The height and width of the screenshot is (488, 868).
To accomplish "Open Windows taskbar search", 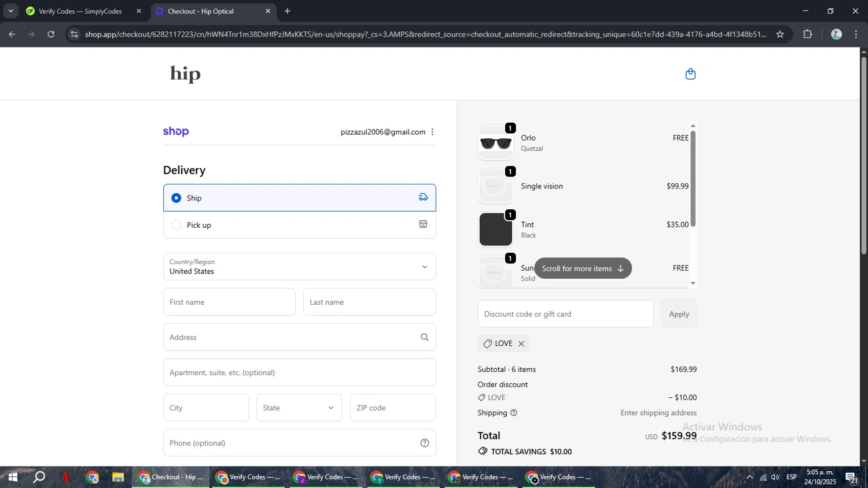I will [x=39, y=477].
